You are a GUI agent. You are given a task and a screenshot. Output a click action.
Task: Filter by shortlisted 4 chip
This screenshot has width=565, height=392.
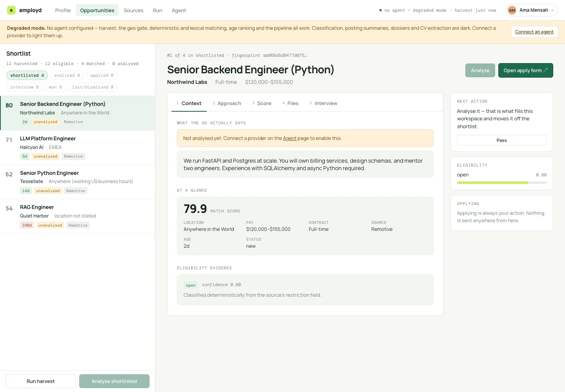coord(27,75)
